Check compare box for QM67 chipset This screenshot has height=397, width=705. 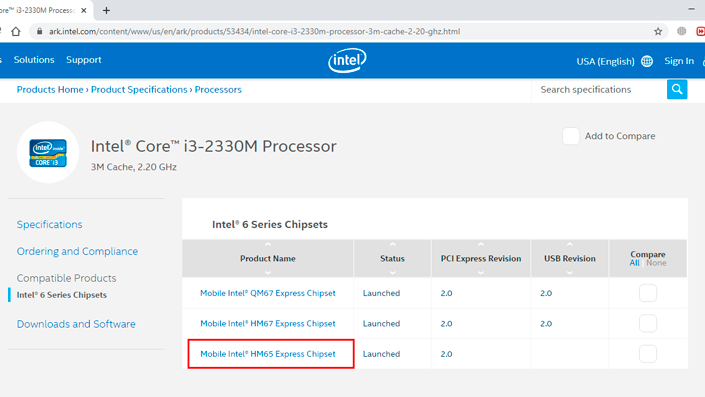647,293
